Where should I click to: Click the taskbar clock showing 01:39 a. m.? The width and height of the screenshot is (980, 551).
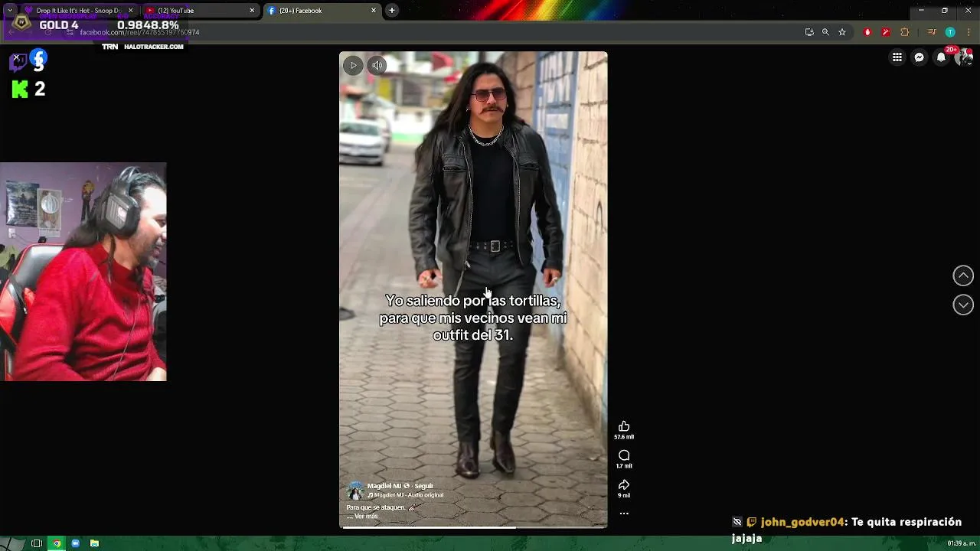(x=961, y=543)
